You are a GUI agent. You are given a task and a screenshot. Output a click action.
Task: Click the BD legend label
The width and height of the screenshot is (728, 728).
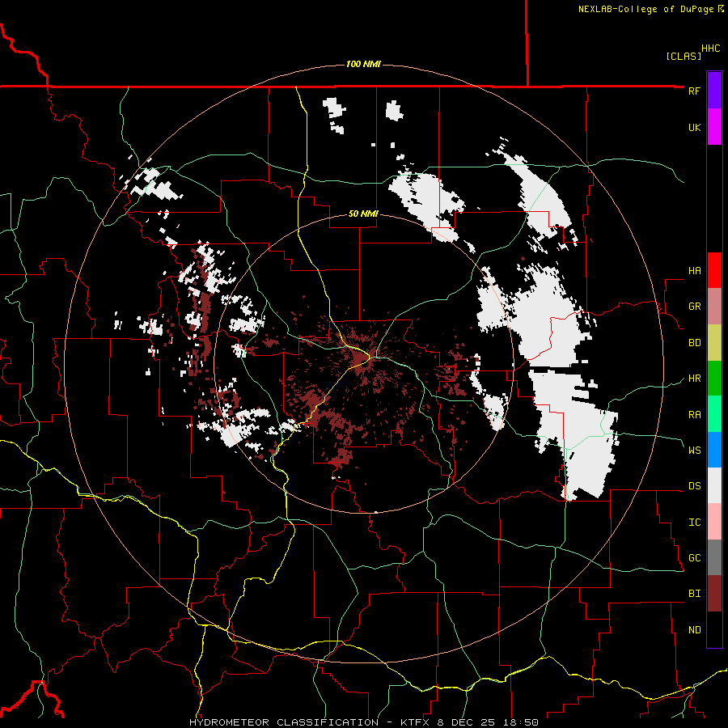coord(694,343)
